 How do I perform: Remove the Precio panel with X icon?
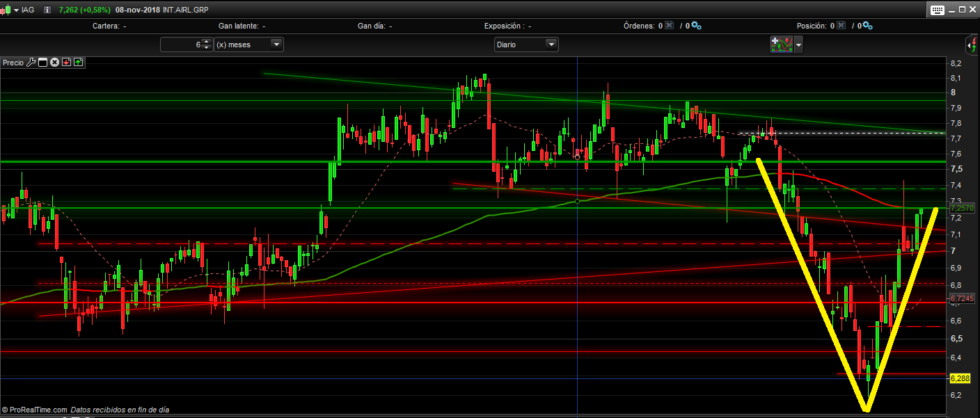pos(54,63)
